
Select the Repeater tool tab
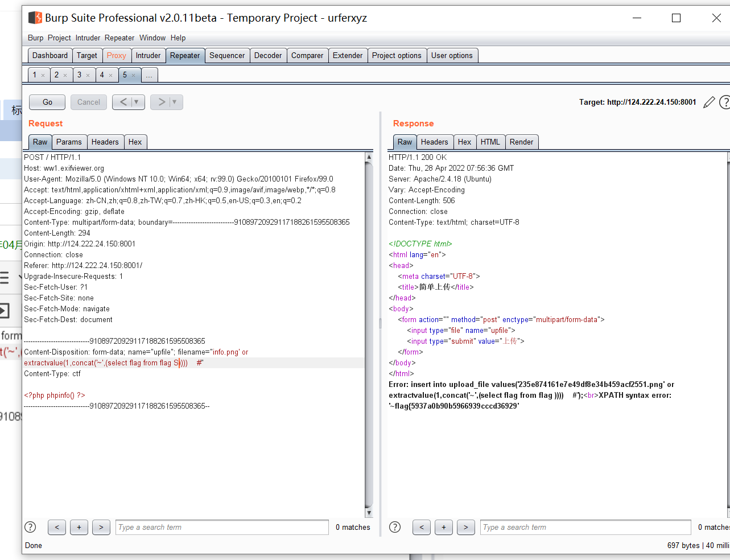pos(185,55)
